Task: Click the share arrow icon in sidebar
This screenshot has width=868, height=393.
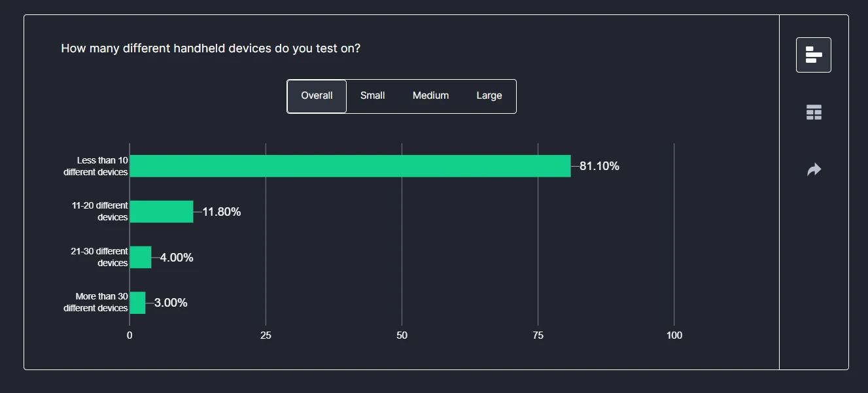Action: point(813,169)
